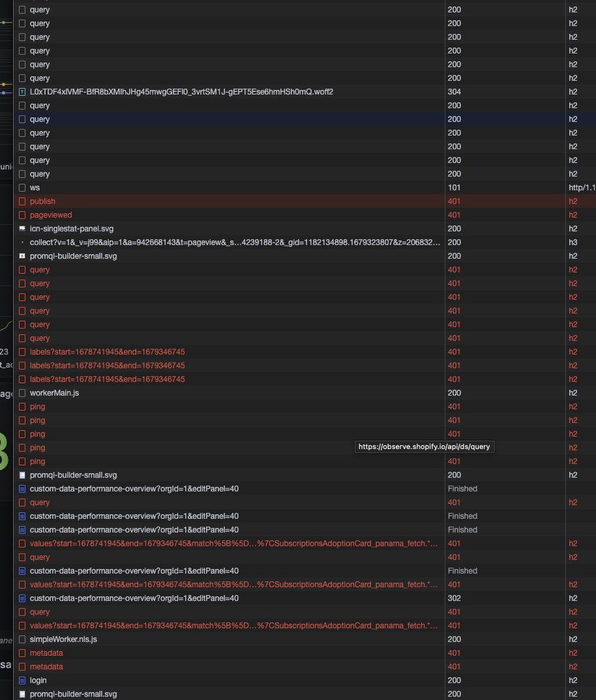Click the red icon beside a metadata request
596x700 pixels.
[22, 652]
